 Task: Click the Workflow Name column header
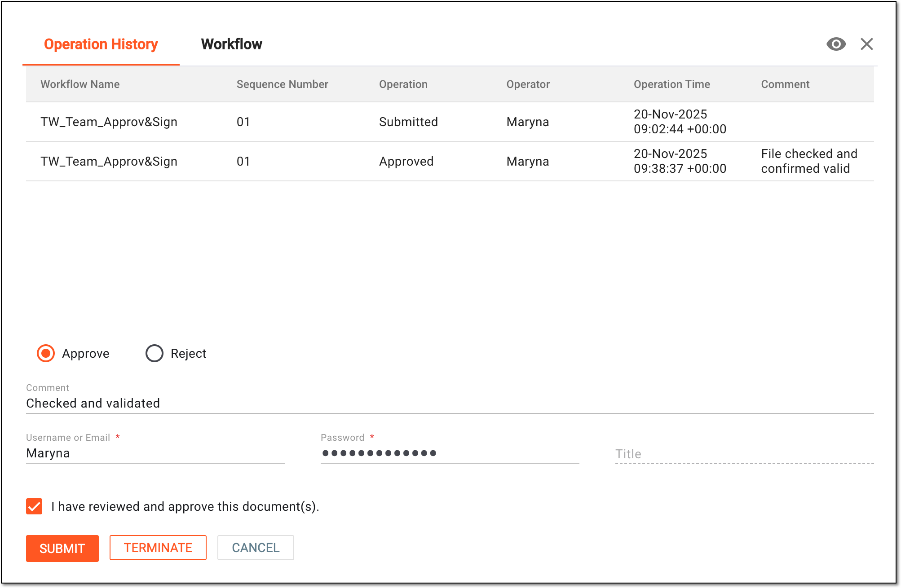coord(80,84)
